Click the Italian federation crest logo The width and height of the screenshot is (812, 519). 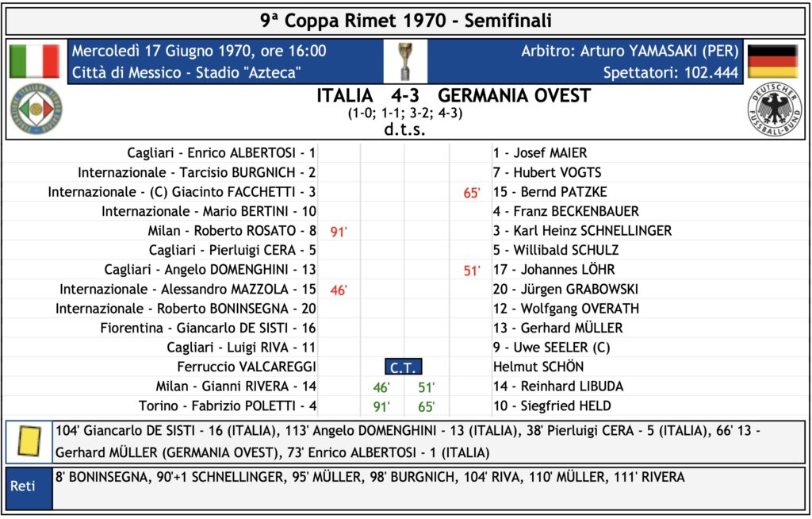coord(36,110)
